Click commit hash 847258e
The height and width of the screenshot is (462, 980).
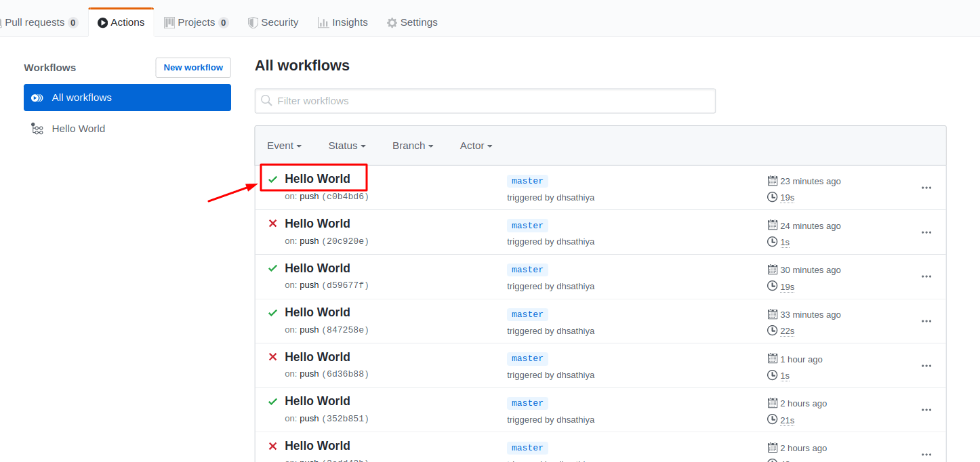click(345, 330)
